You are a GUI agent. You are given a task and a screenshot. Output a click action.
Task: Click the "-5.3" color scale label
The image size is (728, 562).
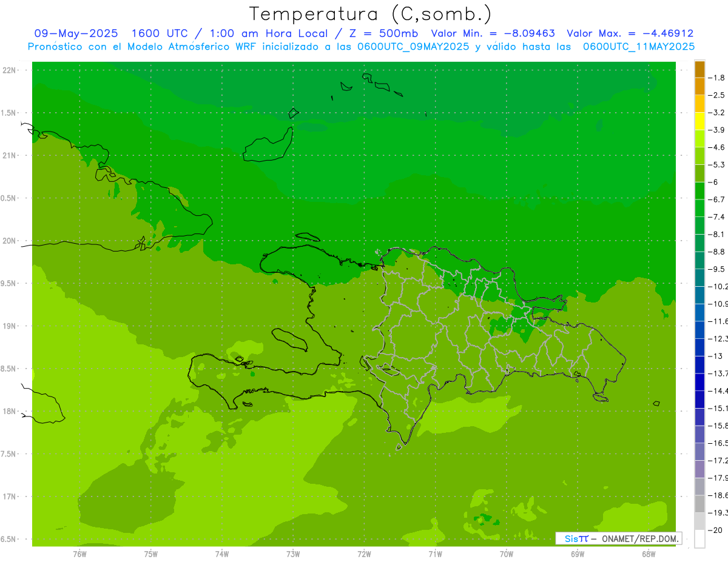click(717, 164)
